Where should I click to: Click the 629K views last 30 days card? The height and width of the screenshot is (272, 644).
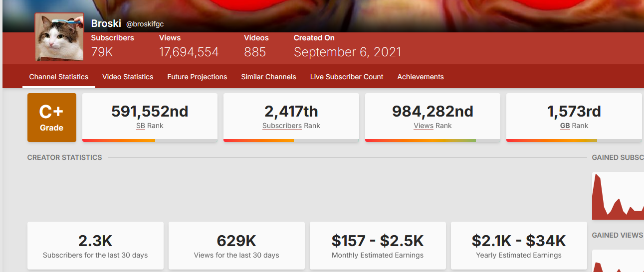tap(236, 246)
